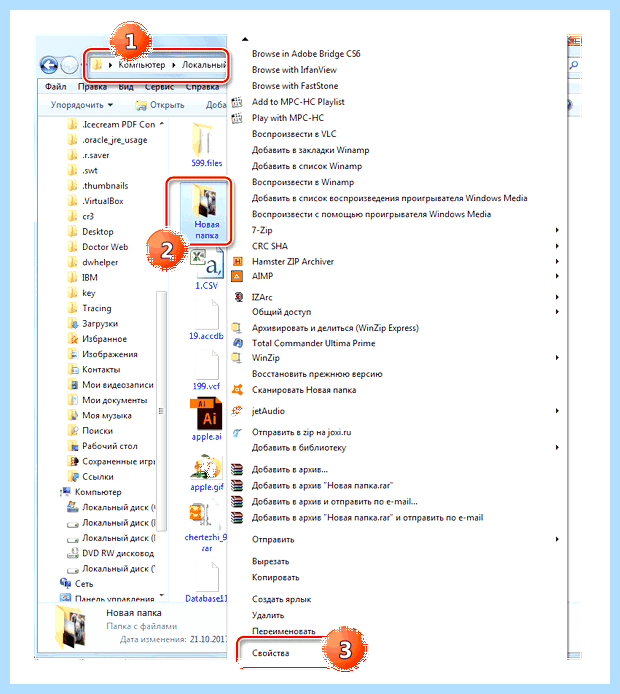Click the navigation pane vertical scrollbar
620x694 pixels.
(x=162, y=411)
